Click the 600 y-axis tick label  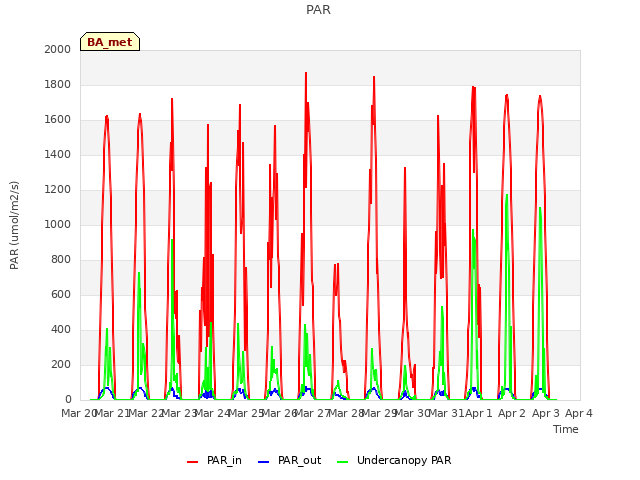61,294
